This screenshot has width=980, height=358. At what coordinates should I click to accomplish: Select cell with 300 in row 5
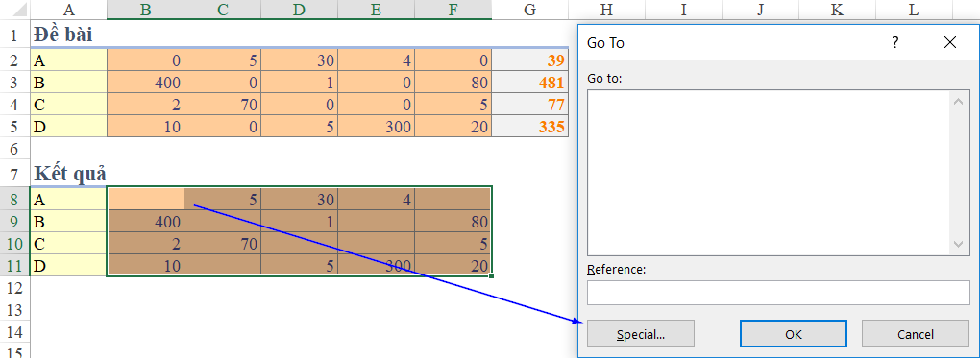(x=377, y=127)
